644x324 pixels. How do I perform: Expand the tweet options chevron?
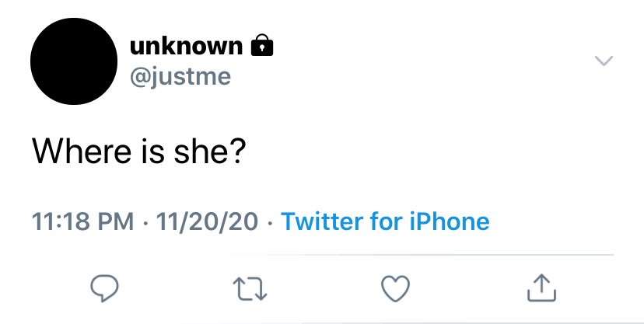pos(604,61)
